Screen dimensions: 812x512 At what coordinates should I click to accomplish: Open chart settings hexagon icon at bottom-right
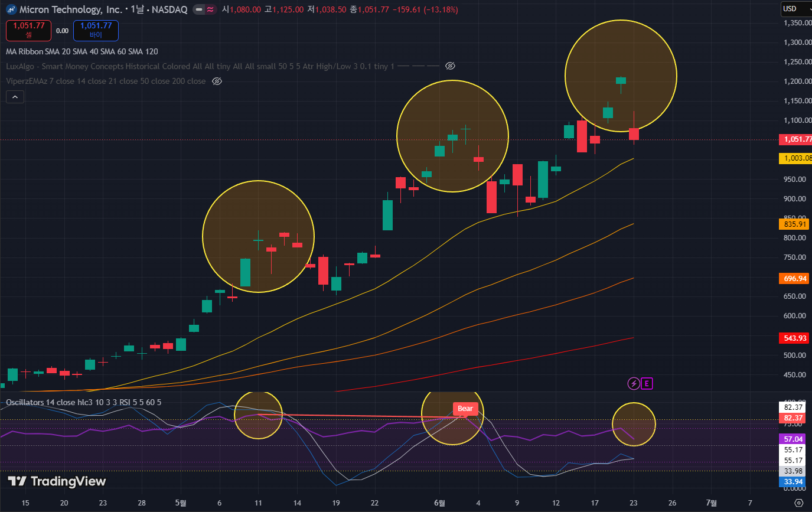[x=799, y=503]
